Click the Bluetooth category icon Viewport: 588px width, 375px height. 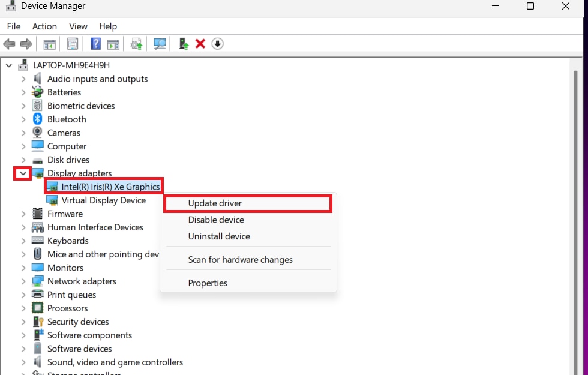37,119
